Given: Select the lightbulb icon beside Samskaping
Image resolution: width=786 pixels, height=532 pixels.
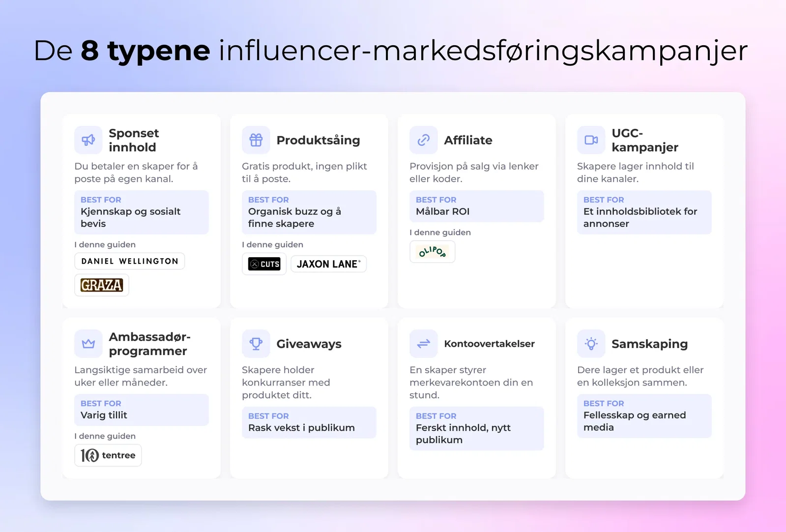Looking at the screenshot, I should click(591, 344).
